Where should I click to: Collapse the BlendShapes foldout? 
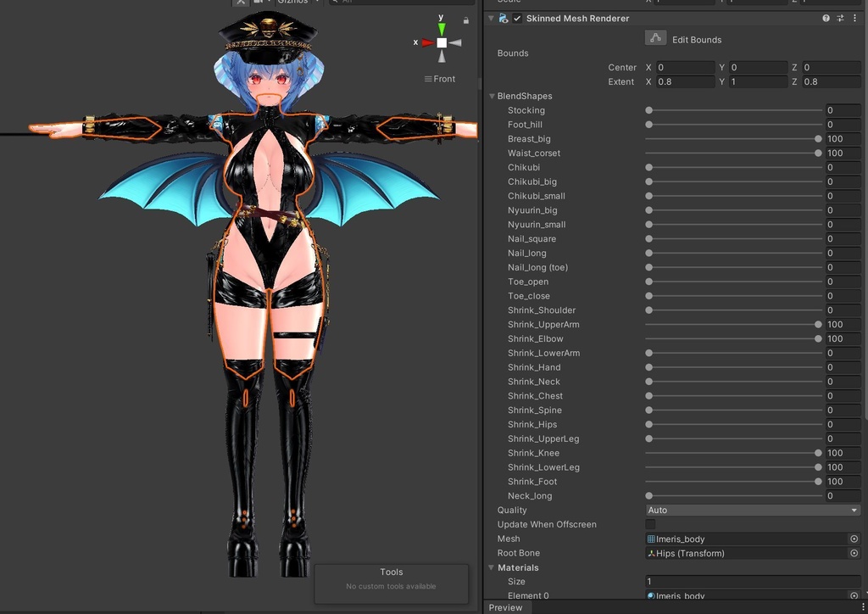coord(492,96)
